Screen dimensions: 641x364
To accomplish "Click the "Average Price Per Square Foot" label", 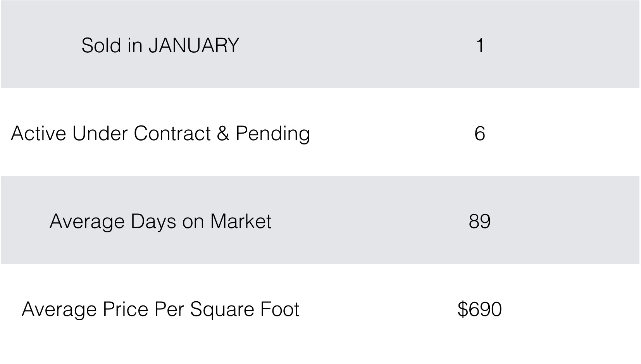I will pos(160,309).
